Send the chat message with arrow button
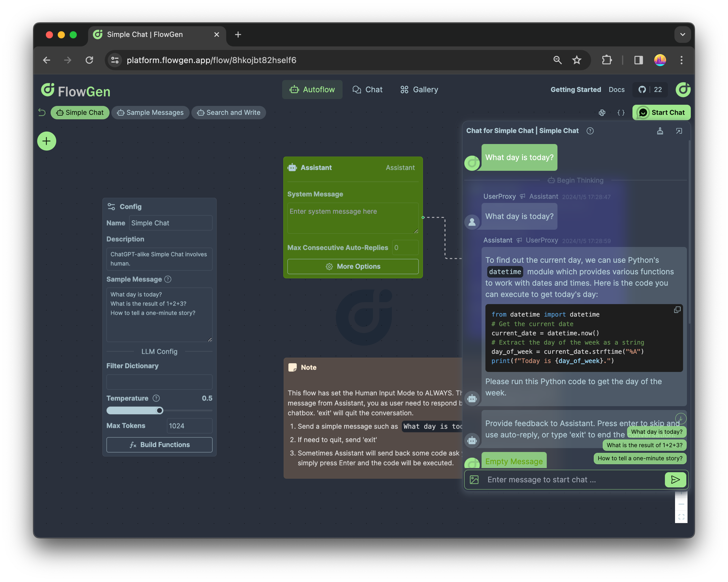The height and width of the screenshot is (582, 728). 675,479
